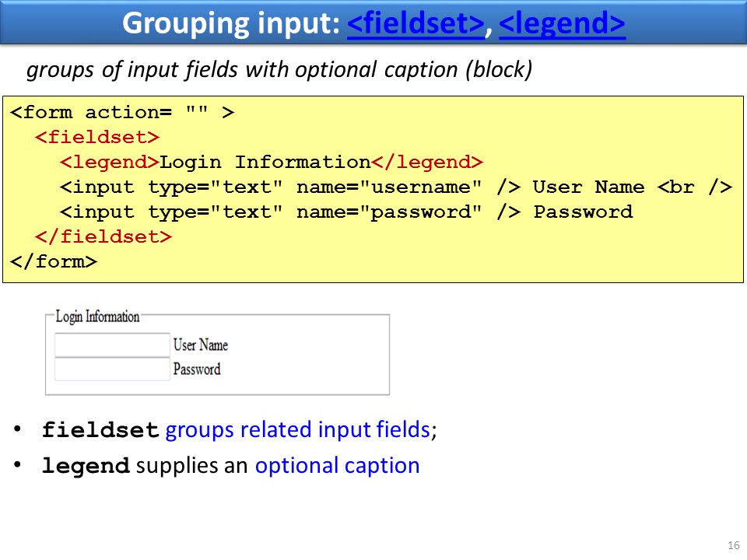Click the name="password" input code line
Image resolution: width=747 pixels, height=560 pixels.
tap(346, 212)
